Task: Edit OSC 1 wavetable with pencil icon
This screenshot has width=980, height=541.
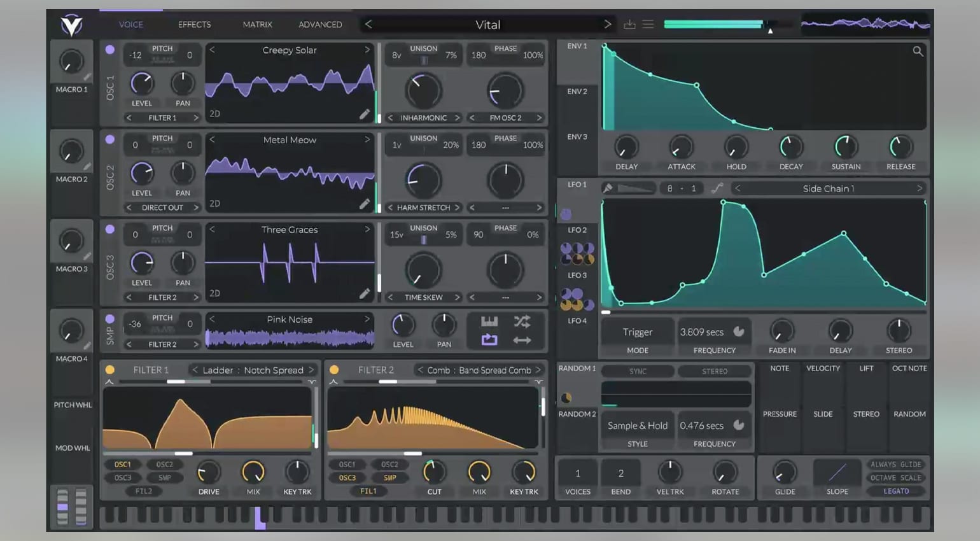Action: click(364, 114)
